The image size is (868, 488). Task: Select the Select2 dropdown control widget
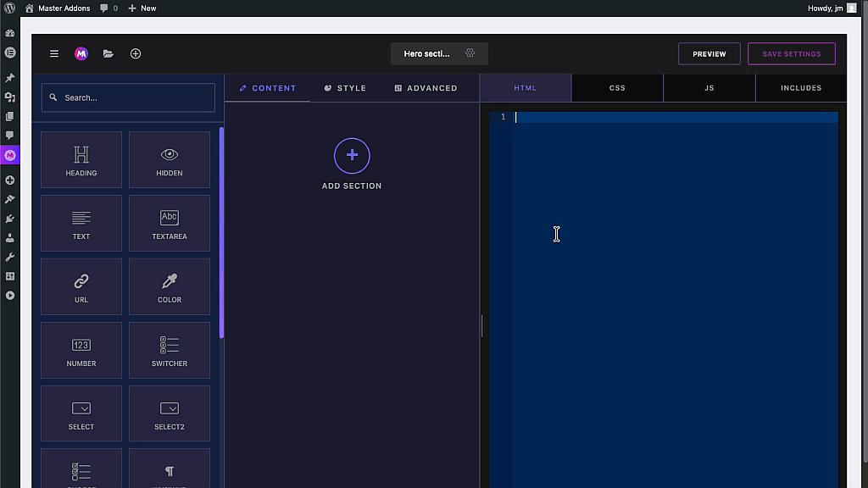[x=170, y=413]
